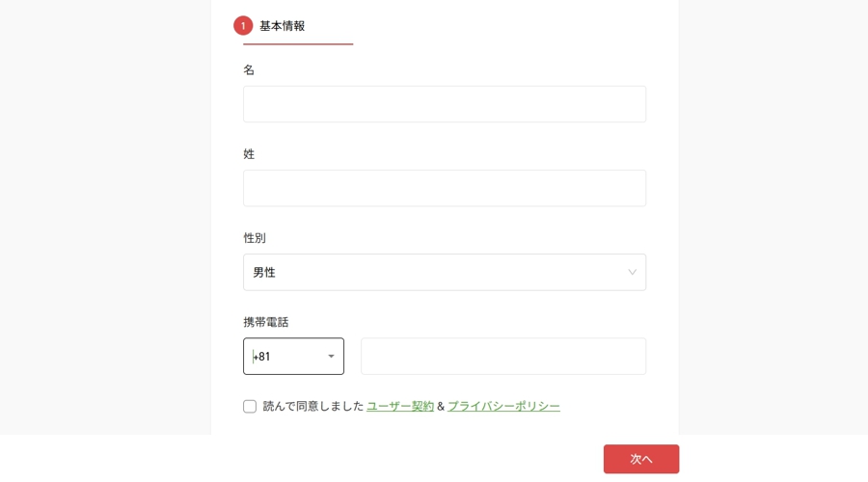Click the 携帯電話 field label
868x482 pixels.
(266, 322)
